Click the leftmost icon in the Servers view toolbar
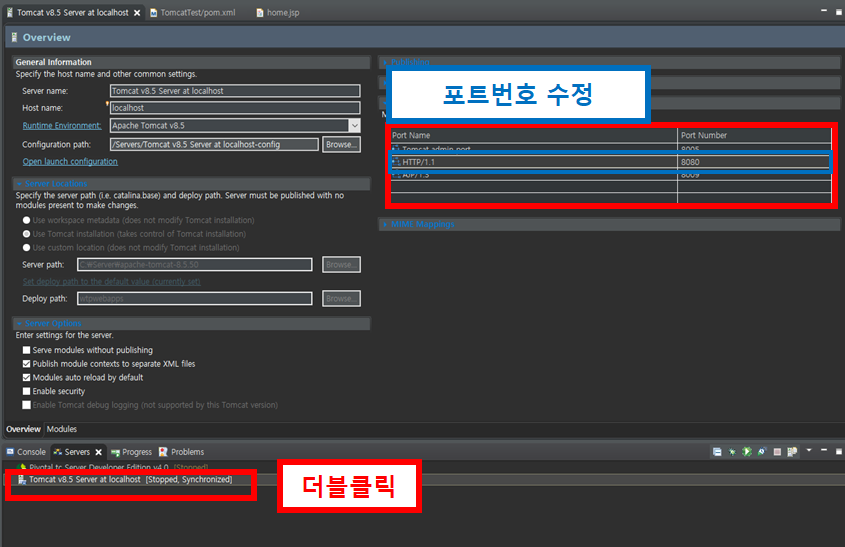845x547 pixels. tap(717, 452)
